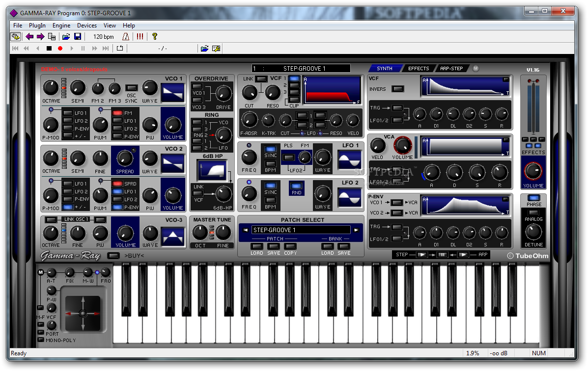588x371 pixels.
Task: Click the wrench settings icon in transport bar
Action: tap(216, 49)
